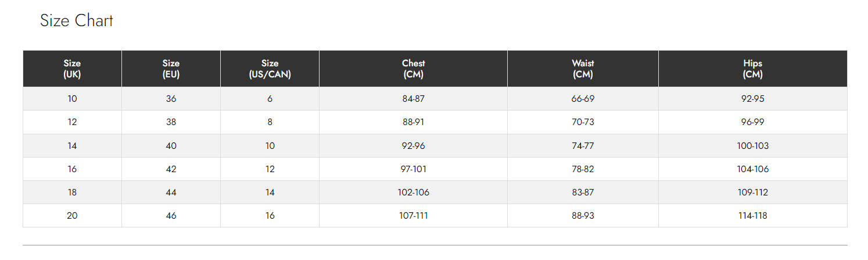Select chest measurement 97-101 cell
The image size is (868, 260).
click(414, 169)
